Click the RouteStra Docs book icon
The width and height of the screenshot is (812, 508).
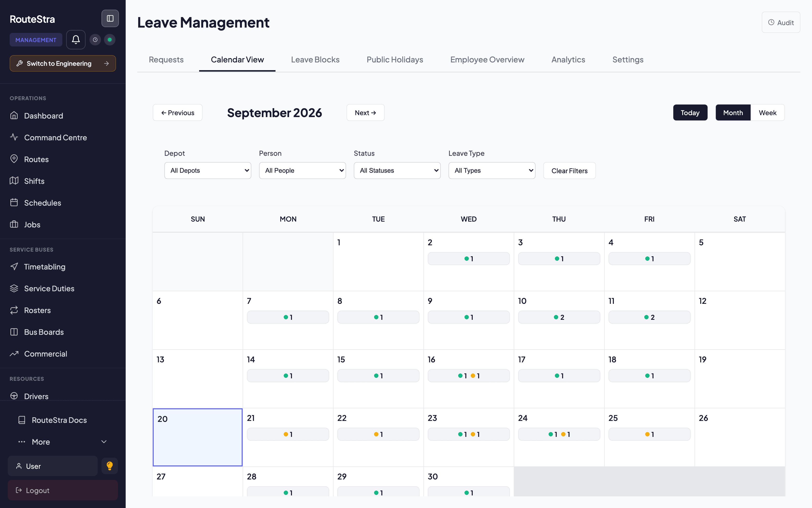coord(22,420)
